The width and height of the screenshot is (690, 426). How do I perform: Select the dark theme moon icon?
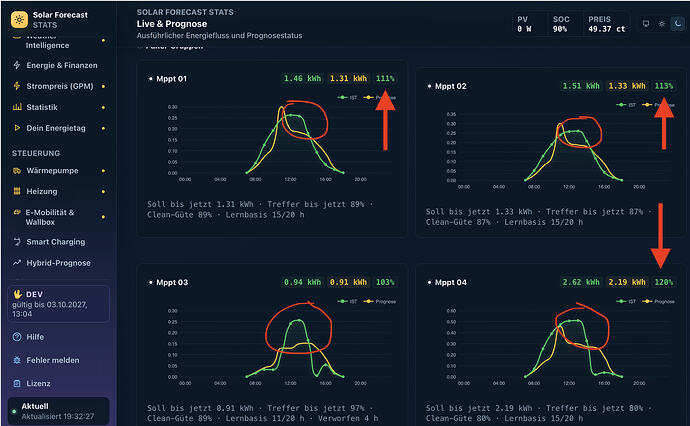(x=678, y=23)
